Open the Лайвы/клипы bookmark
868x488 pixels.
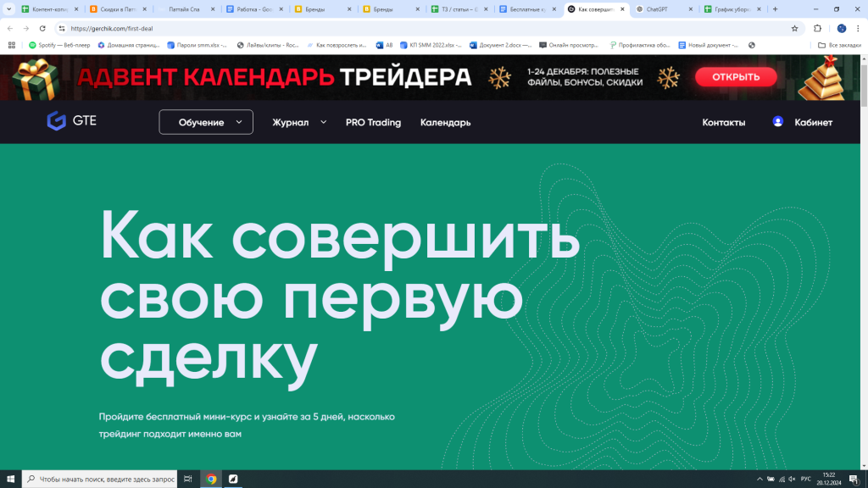pos(268,46)
